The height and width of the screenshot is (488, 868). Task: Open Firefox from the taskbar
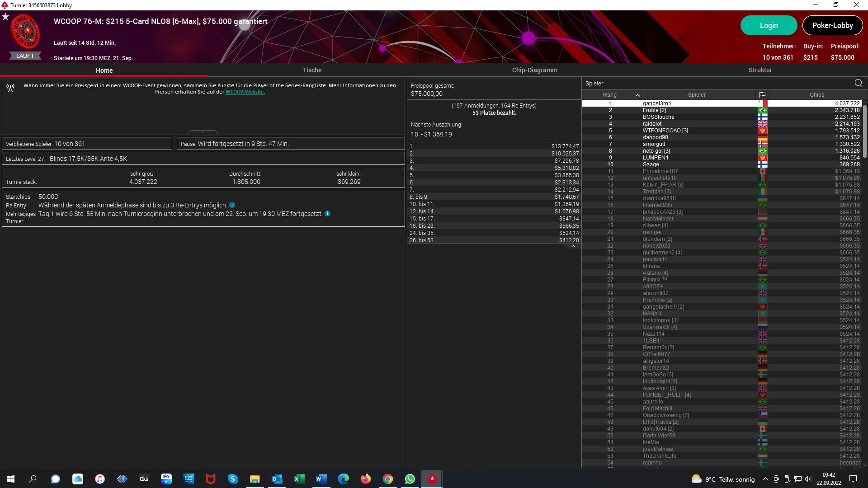tap(365, 479)
